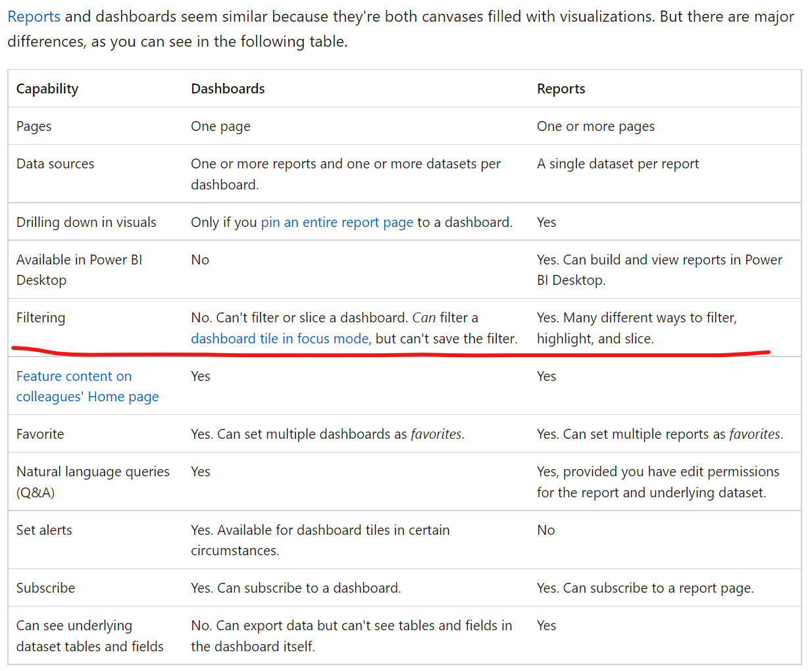Select the 'Capability' column header
The width and height of the screenshot is (812, 671).
click(47, 89)
